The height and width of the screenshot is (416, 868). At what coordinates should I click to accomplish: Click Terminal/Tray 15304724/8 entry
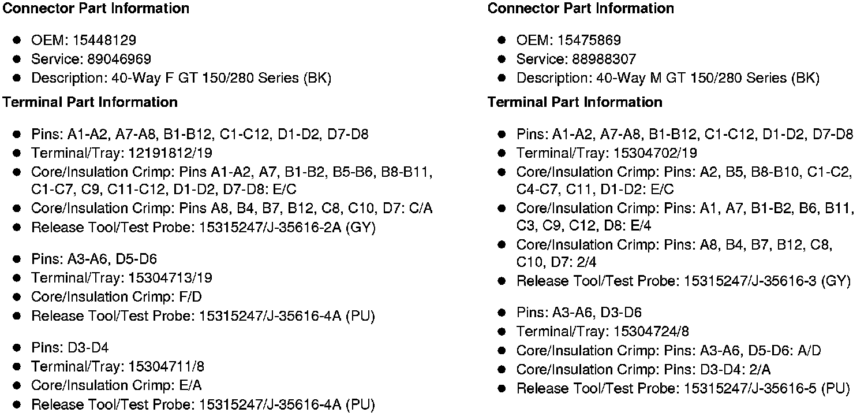coord(603,332)
